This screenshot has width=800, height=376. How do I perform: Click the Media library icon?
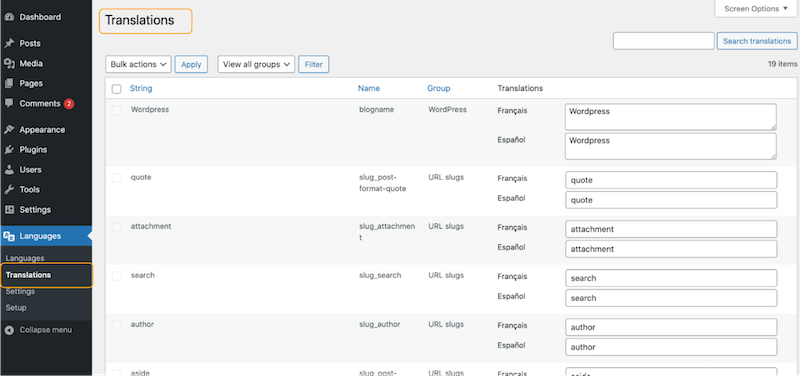pyautogui.click(x=9, y=64)
